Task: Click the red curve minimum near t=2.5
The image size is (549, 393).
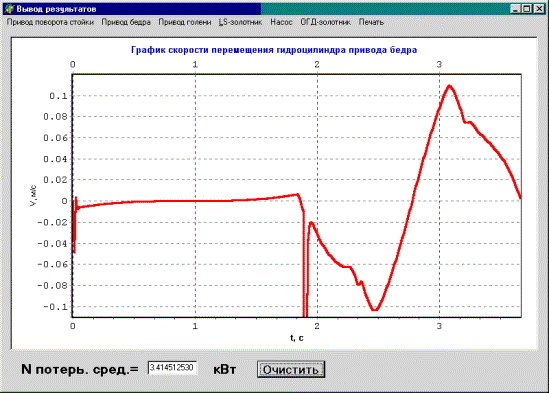Action: click(375, 310)
